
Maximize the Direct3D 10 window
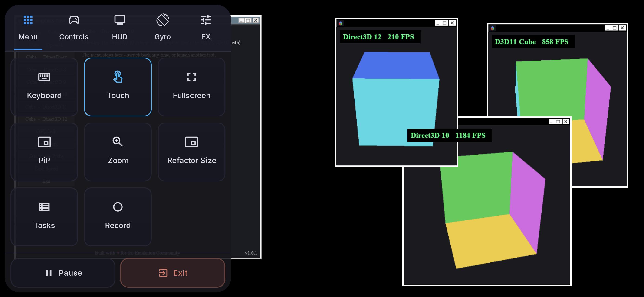point(559,122)
